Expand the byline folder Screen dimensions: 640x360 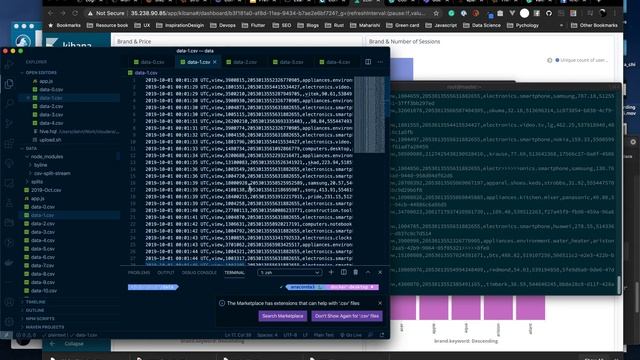40,165
